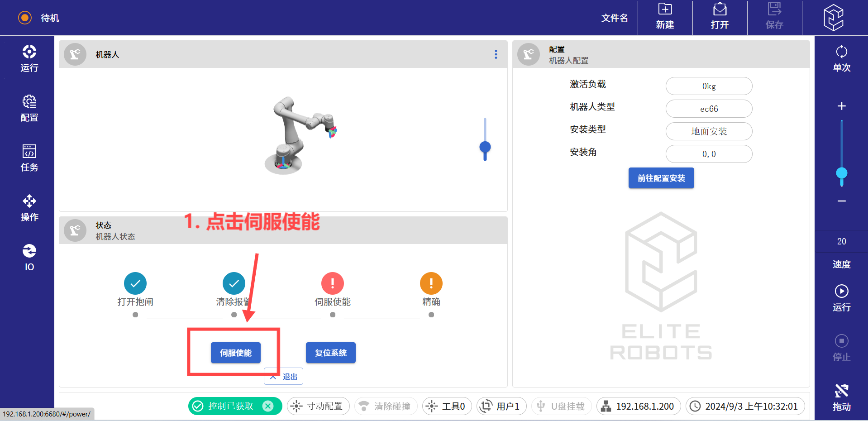
Task: Increase speed with the plus button
Action: pyautogui.click(x=841, y=106)
